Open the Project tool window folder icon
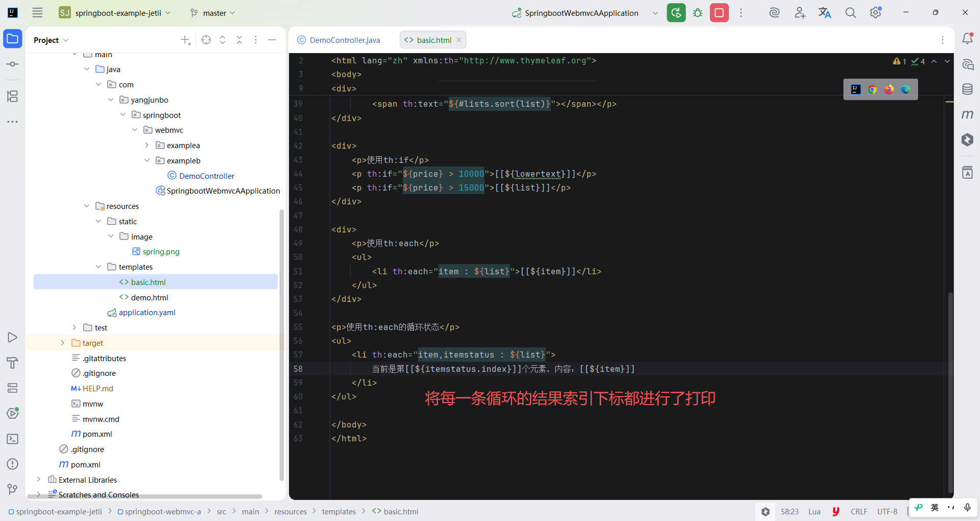The height and width of the screenshot is (521, 980). [13, 39]
